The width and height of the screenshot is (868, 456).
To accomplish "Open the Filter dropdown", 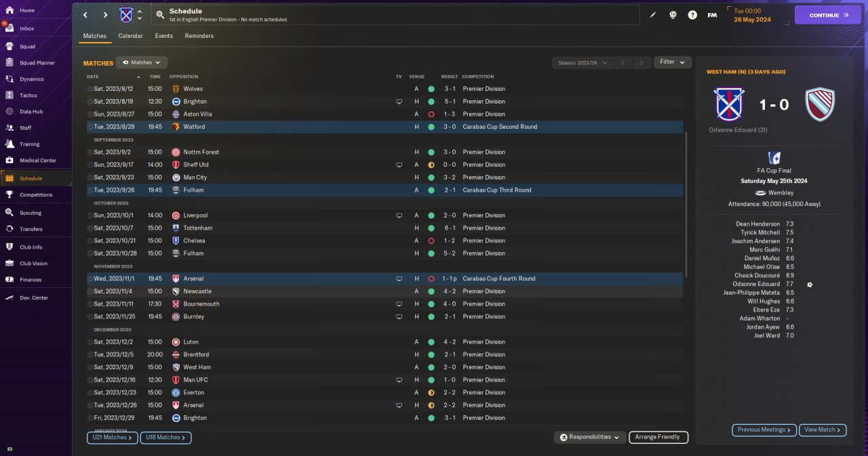I will coord(673,62).
